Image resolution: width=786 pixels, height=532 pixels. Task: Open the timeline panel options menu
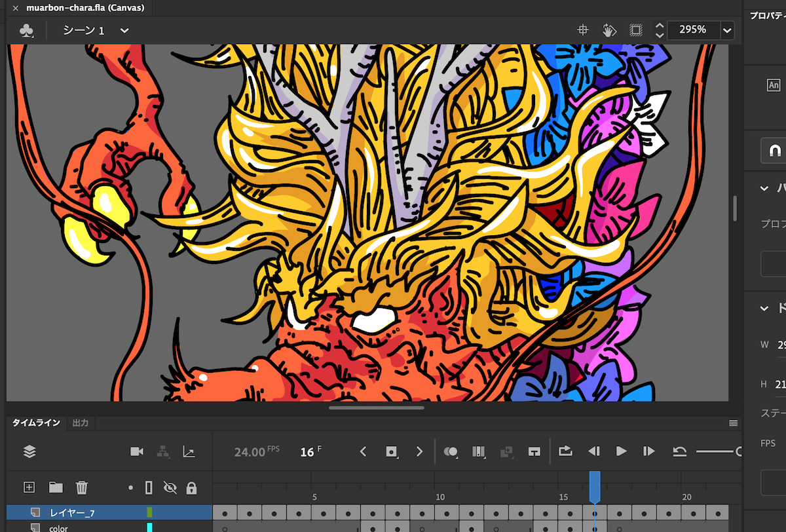(x=733, y=423)
